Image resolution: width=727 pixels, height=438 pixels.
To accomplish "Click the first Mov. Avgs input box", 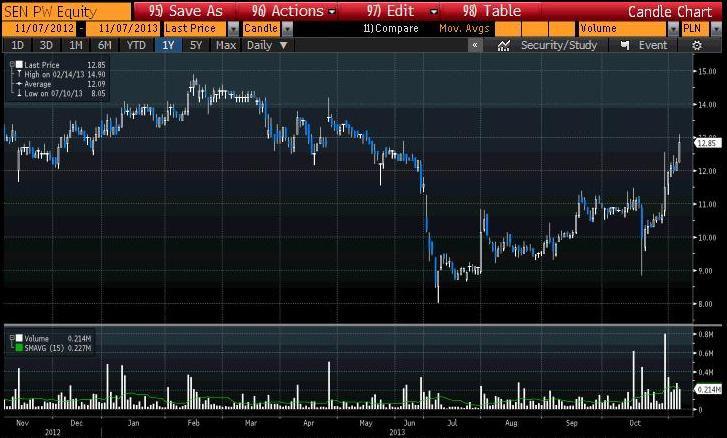I will pyautogui.click(x=508, y=29).
